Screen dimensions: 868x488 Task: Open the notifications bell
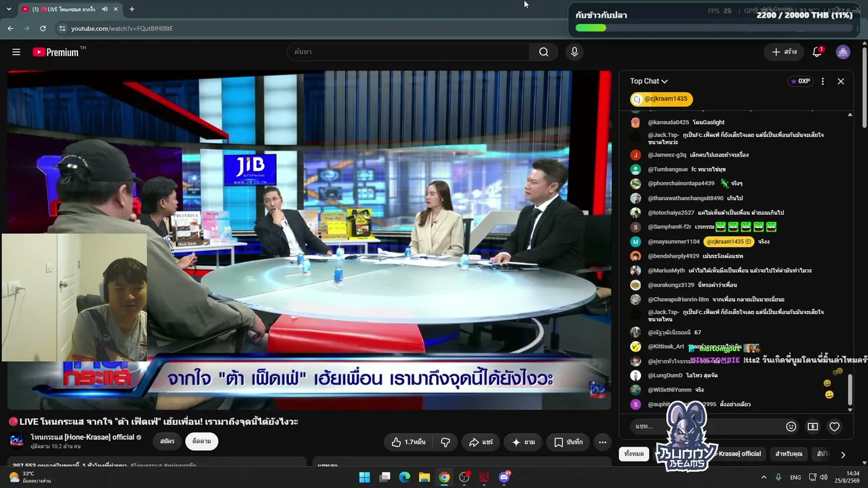pos(817,52)
